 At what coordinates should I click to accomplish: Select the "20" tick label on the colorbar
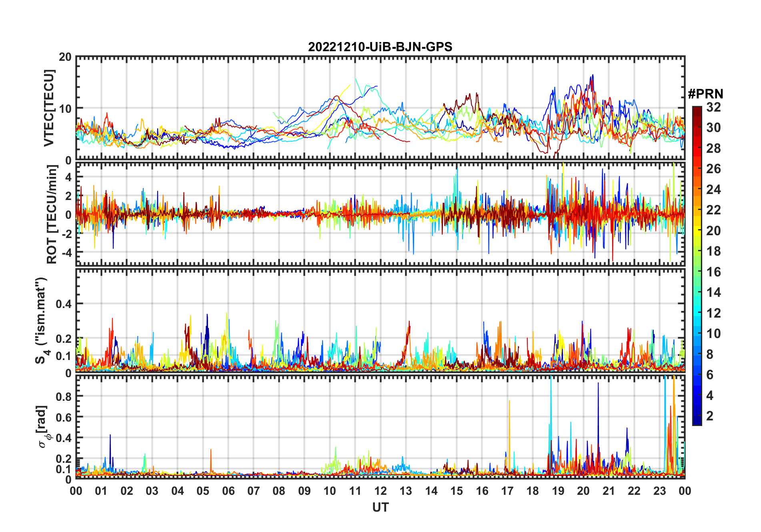pyautogui.click(x=713, y=231)
